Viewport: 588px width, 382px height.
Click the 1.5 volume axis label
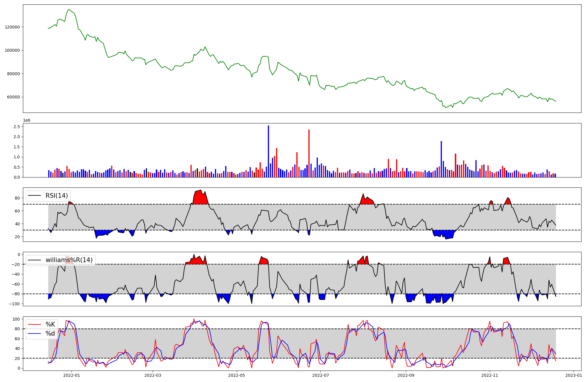point(17,147)
